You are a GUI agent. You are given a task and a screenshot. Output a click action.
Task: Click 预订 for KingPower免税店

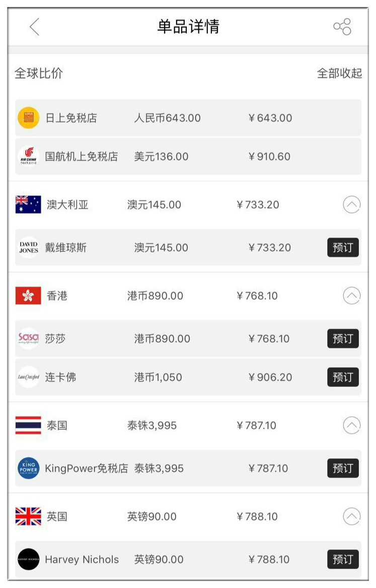click(x=343, y=469)
